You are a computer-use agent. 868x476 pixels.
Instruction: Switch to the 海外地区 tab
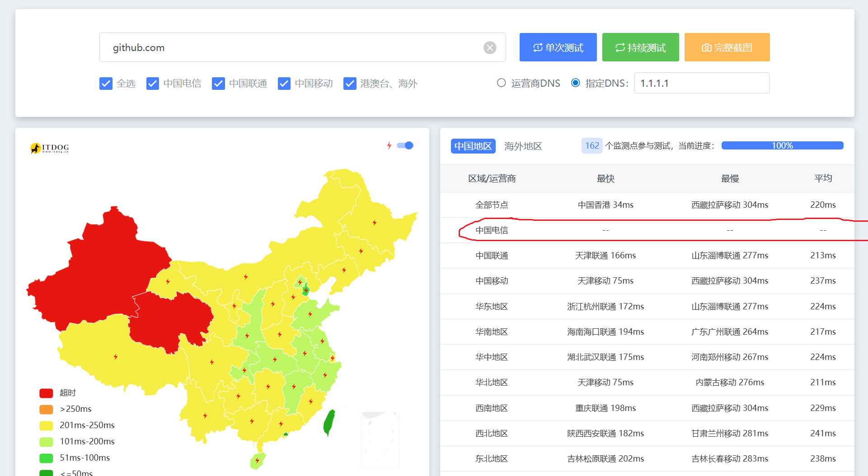(x=523, y=146)
